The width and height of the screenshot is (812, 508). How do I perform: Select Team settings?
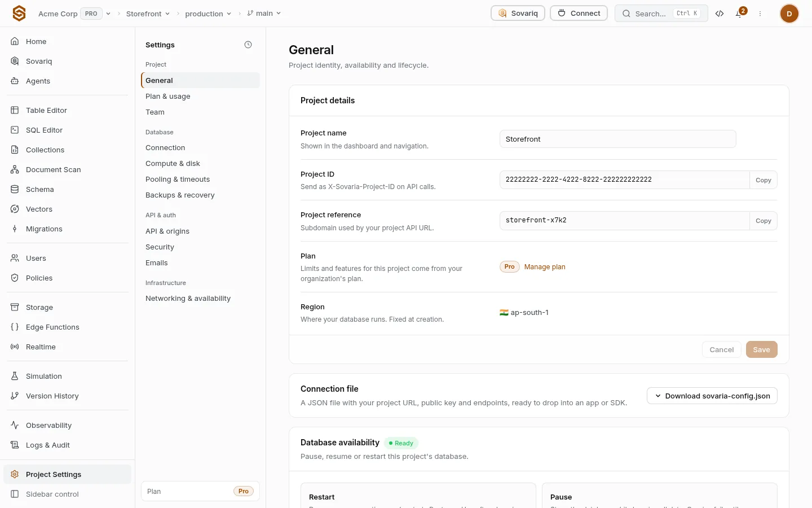point(200,112)
